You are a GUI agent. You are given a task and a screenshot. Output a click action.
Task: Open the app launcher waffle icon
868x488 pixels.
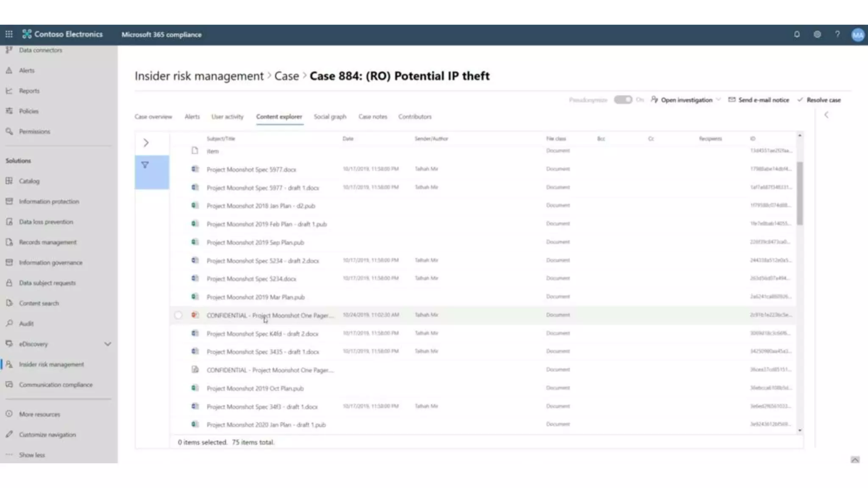[9, 34]
